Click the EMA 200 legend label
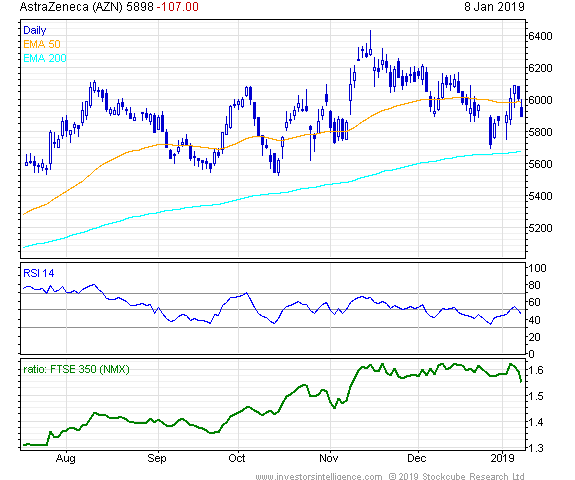Screen dimensions: 575x480 [45, 58]
